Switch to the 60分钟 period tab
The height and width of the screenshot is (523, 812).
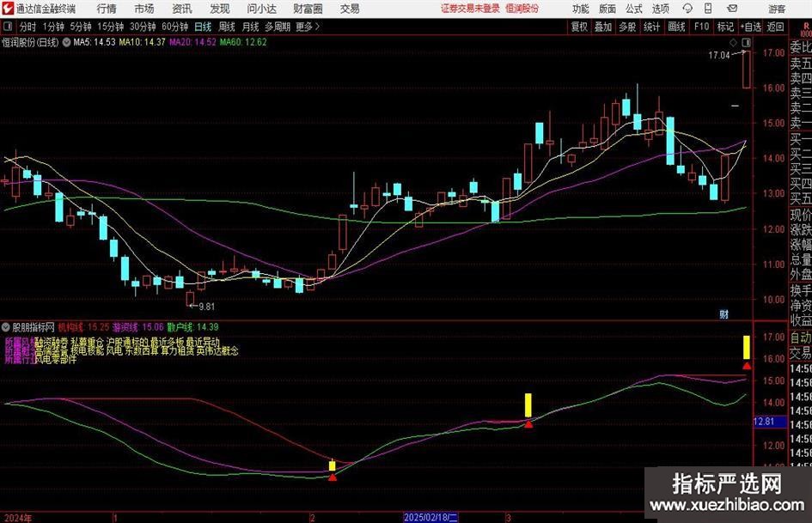(174, 27)
